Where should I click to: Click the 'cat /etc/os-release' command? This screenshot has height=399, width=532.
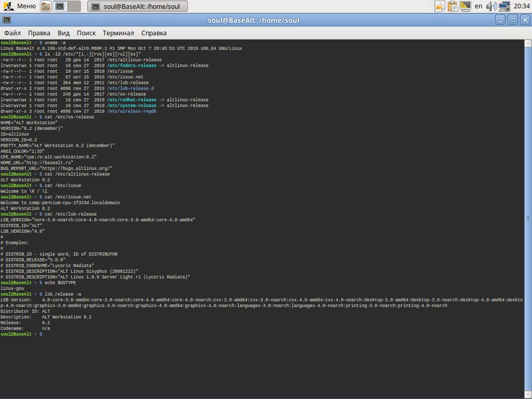coord(69,117)
